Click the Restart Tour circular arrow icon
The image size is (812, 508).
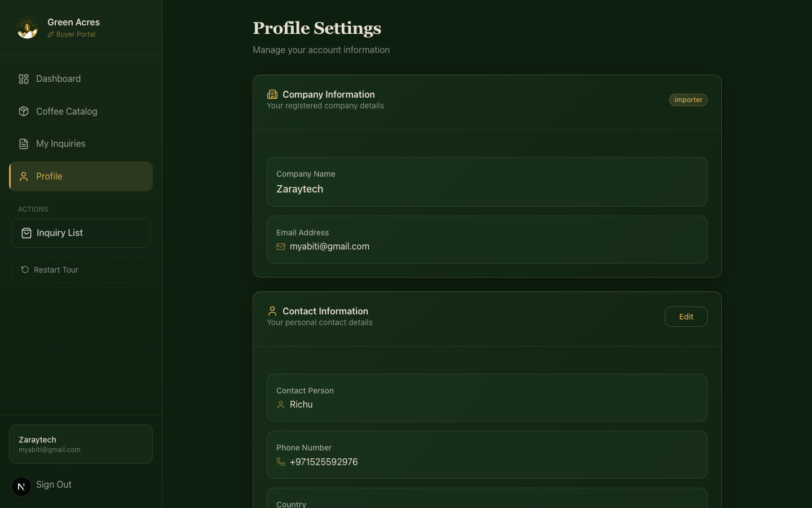tap(25, 270)
